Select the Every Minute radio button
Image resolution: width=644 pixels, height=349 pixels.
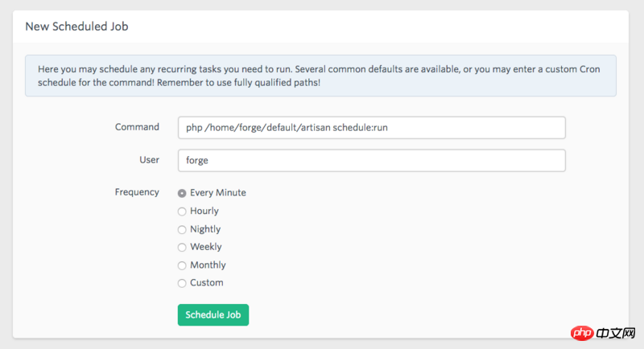pyautogui.click(x=182, y=193)
